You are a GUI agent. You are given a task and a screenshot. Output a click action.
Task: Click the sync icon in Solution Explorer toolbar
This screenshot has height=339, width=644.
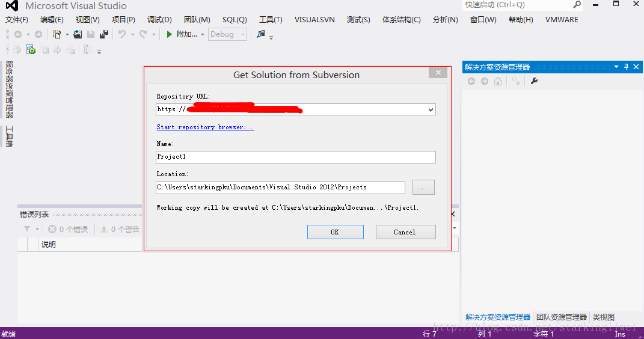tap(516, 81)
